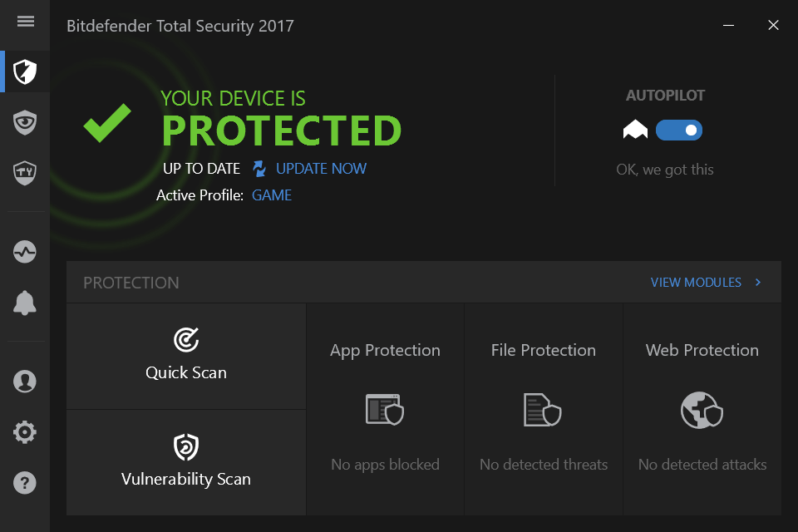This screenshot has width=798, height=532.
Task: Select the Protection shield sidebar icon
Action: [25, 72]
